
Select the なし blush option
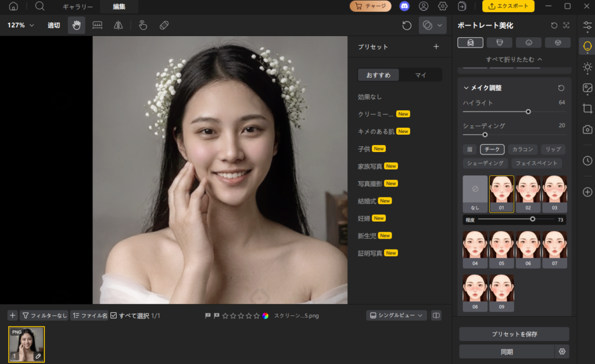tap(475, 194)
